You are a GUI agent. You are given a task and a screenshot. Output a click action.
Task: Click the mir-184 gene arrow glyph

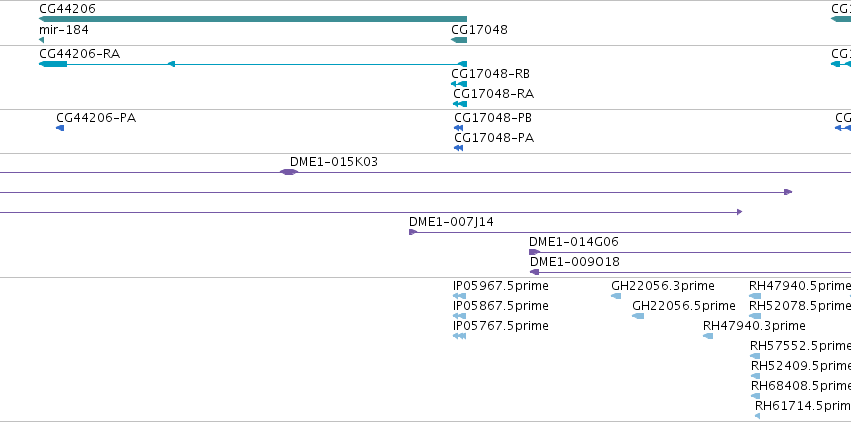(41, 40)
